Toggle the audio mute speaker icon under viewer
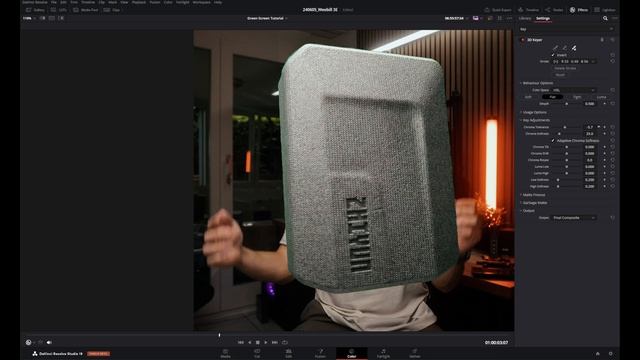The height and width of the screenshot is (360, 640). (x=49, y=342)
